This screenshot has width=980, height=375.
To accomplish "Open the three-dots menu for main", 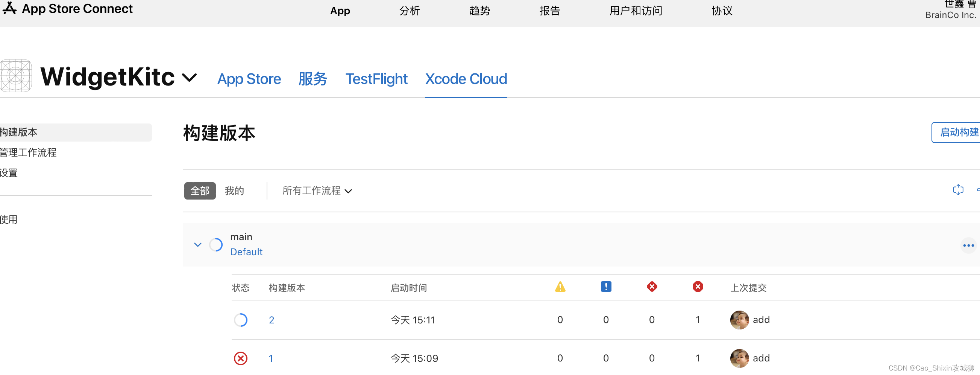I will point(968,245).
